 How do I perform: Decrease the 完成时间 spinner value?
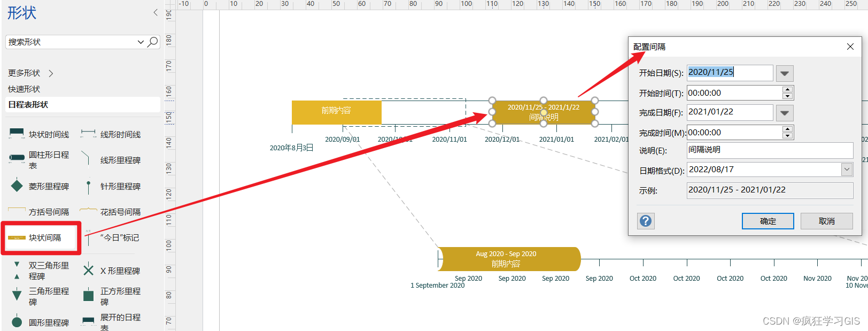pyautogui.click(x=787, y=136)
